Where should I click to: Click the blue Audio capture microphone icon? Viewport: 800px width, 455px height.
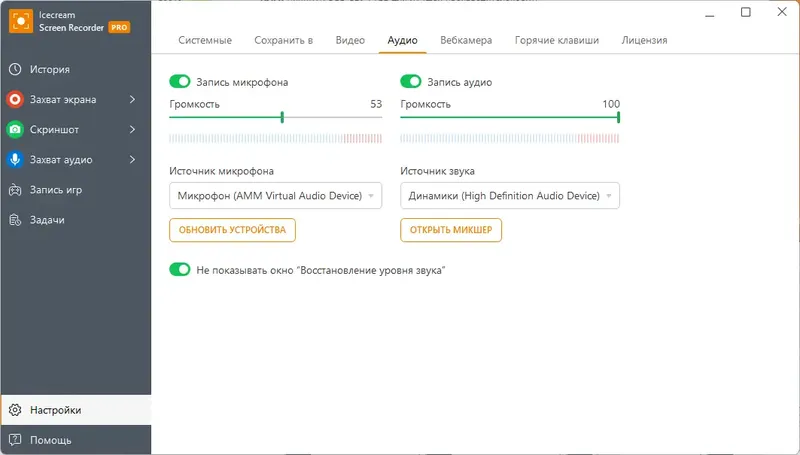pyautogui.click(x=15, y=160)
